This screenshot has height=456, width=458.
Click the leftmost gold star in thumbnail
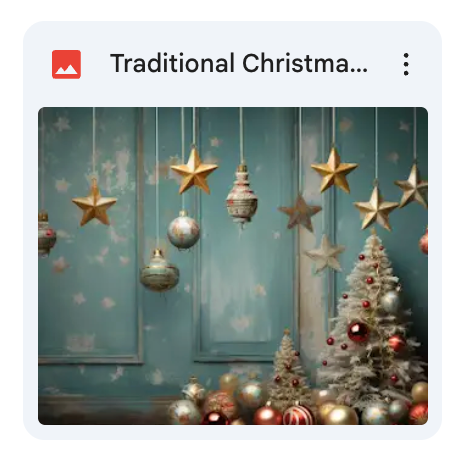(x=94, y=203)
